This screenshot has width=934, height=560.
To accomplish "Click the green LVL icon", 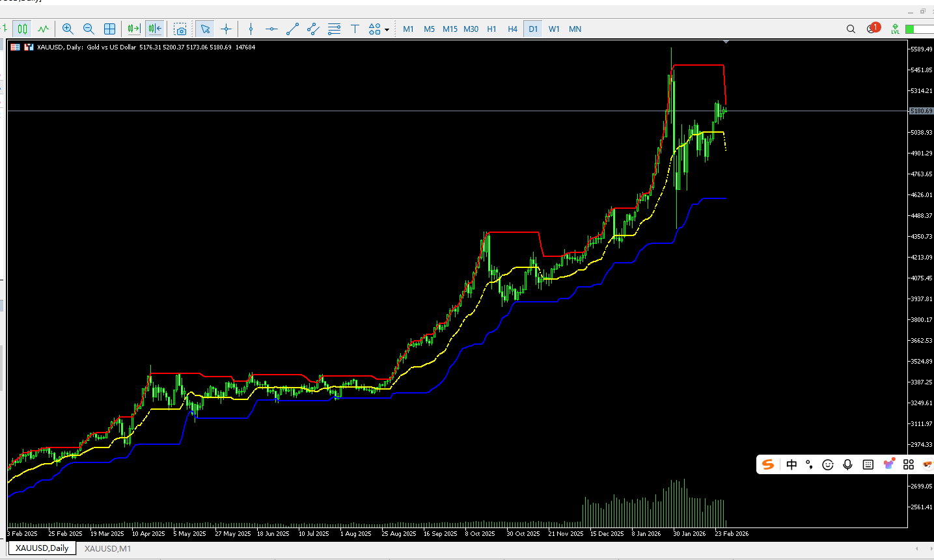I will coord(896,29).
